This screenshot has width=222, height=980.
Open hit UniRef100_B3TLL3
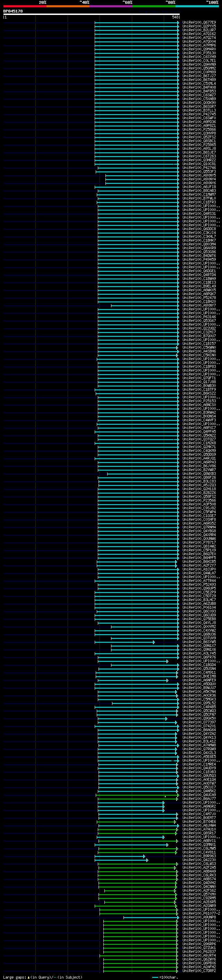[199, 110]
